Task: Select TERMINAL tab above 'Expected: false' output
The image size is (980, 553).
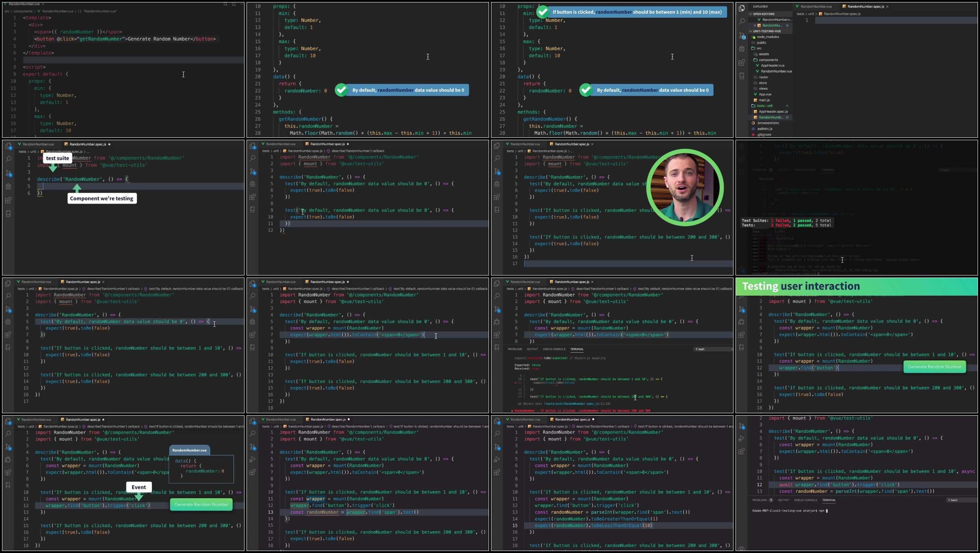Action: coord(577,349)
